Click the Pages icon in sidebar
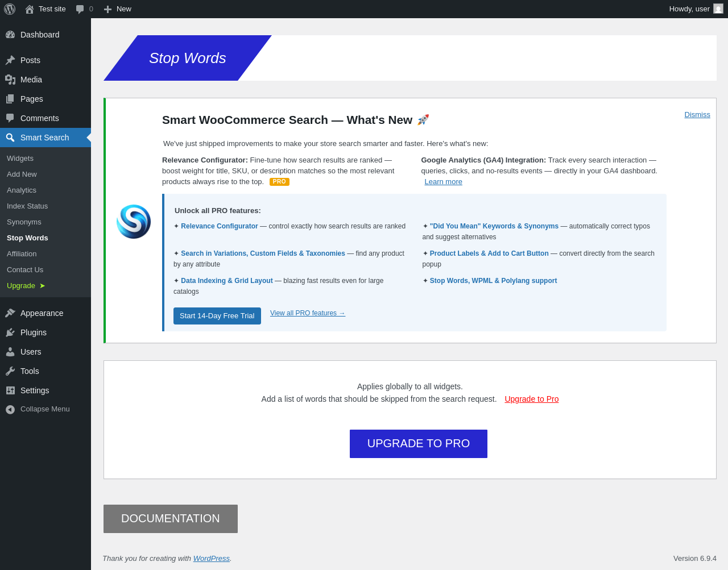Screen dimensions: 728x570 (10, 99)
